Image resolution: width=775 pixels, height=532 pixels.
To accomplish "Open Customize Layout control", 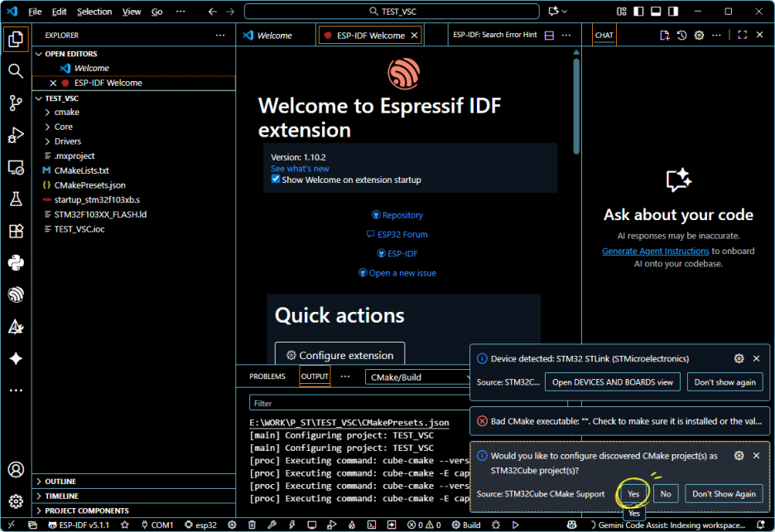I will click(621, 12).
